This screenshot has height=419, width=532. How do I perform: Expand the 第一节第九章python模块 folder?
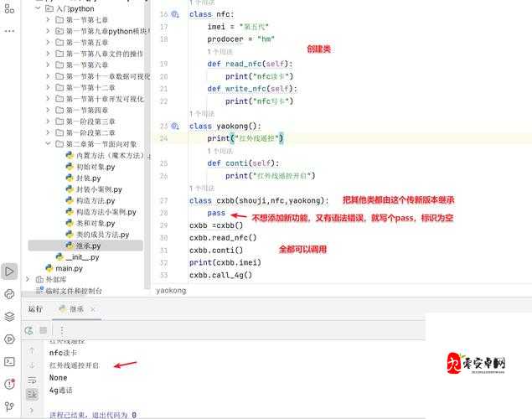[x=48, y=31]
